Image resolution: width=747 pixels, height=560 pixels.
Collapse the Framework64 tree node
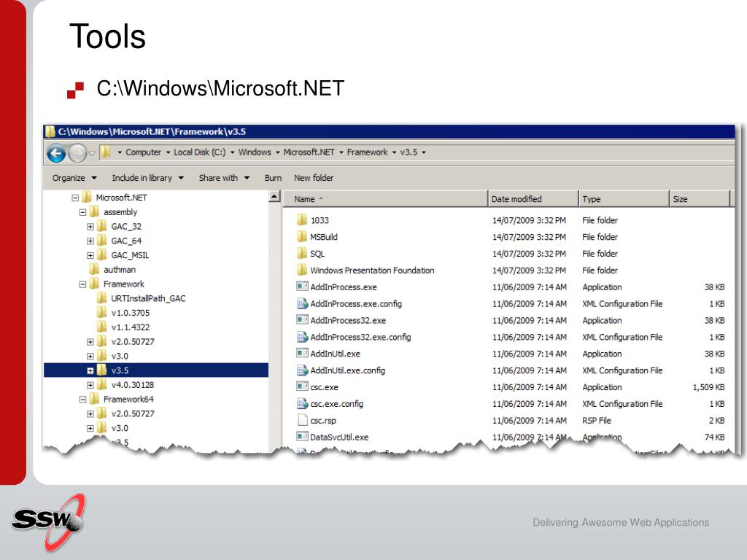pyautogui.click(x=82, y=400)
